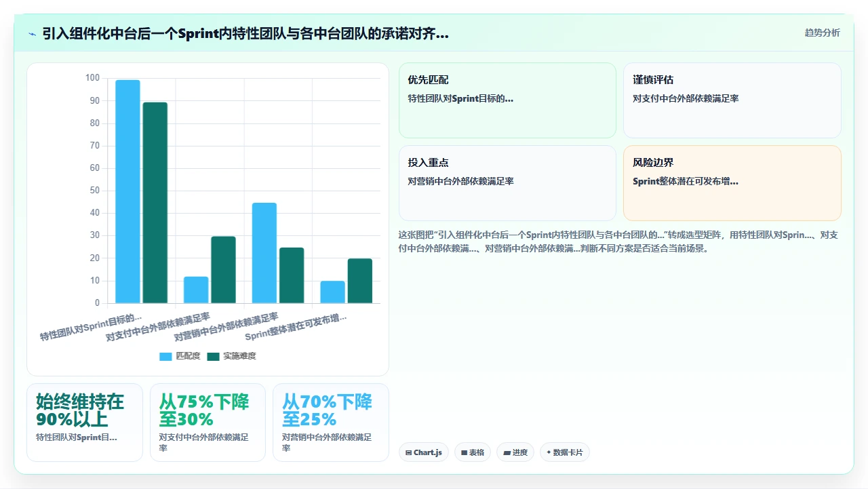Select the 始终维持在90%以上 stat card
The image size is (868, 489).
tap(85, 423)
